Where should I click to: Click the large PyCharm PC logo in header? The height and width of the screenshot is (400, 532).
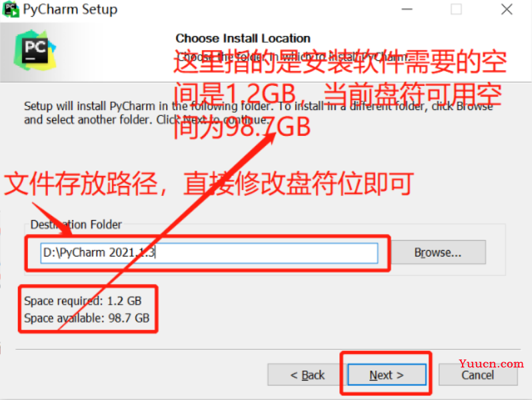(35, 50)
